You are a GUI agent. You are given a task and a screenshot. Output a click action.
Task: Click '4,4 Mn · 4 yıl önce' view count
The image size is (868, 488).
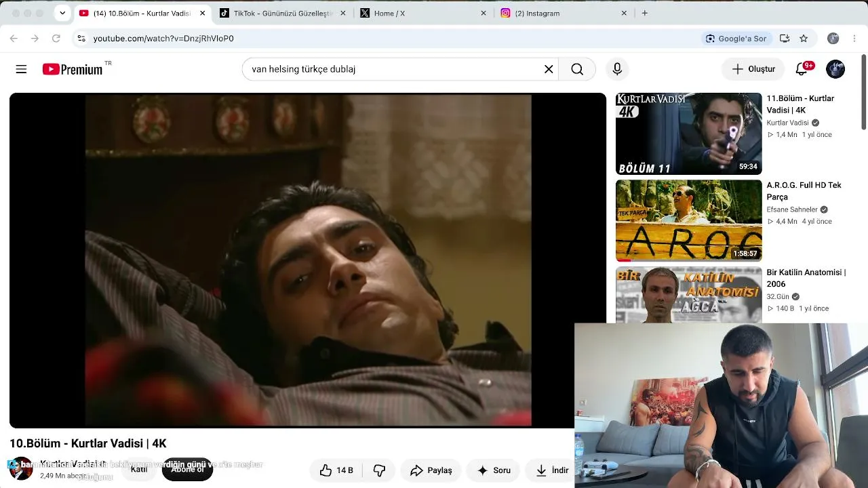click(799, 222)
